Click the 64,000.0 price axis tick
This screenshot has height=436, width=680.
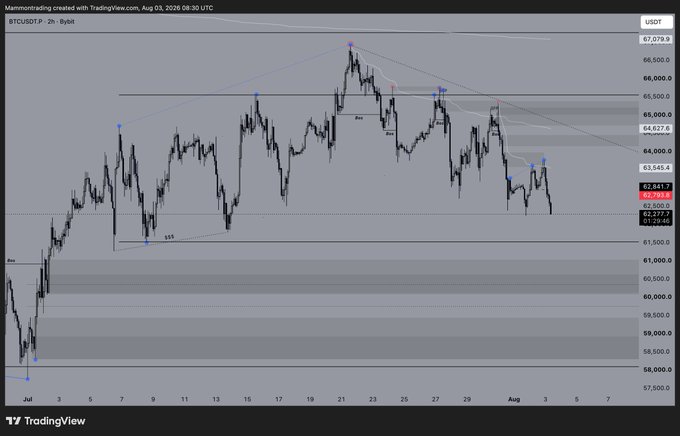[657, 151]
